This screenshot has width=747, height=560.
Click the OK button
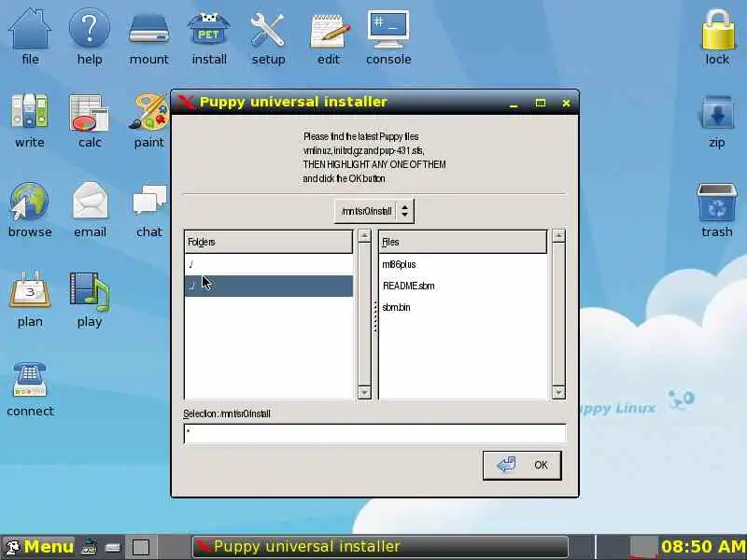point(522,465)
